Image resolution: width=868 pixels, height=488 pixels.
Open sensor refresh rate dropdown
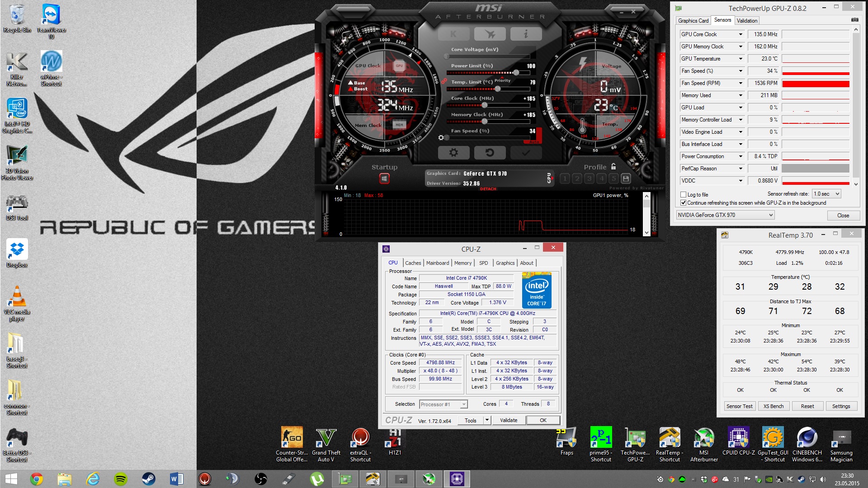click(x=826, y=194)
